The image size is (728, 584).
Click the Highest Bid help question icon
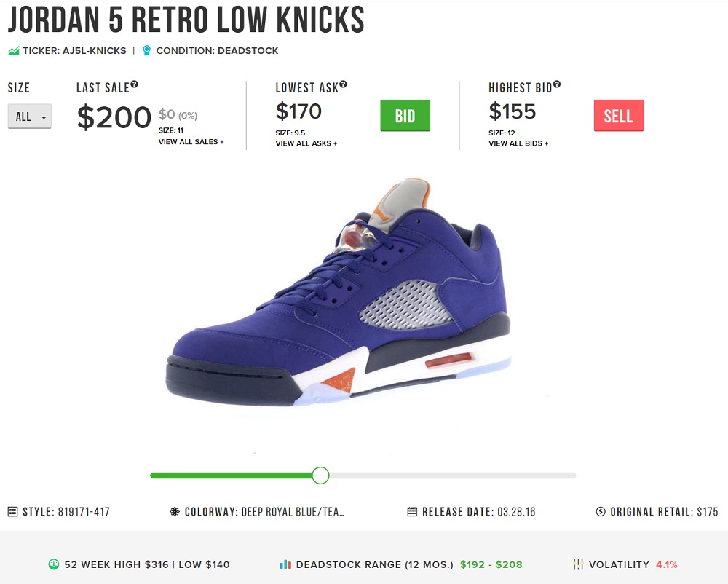point(557,85)
